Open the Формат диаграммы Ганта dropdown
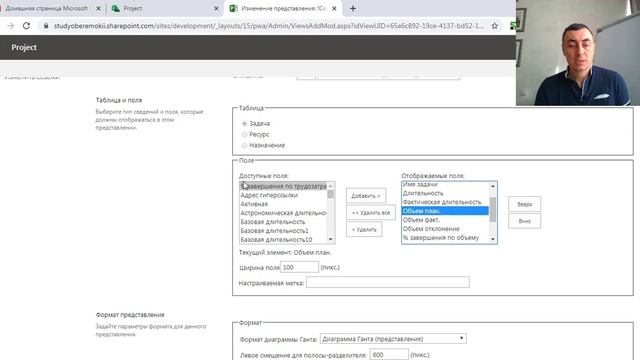Image resolution: width=640 pixels, height=360 pixels. click(x=393, y=339)
